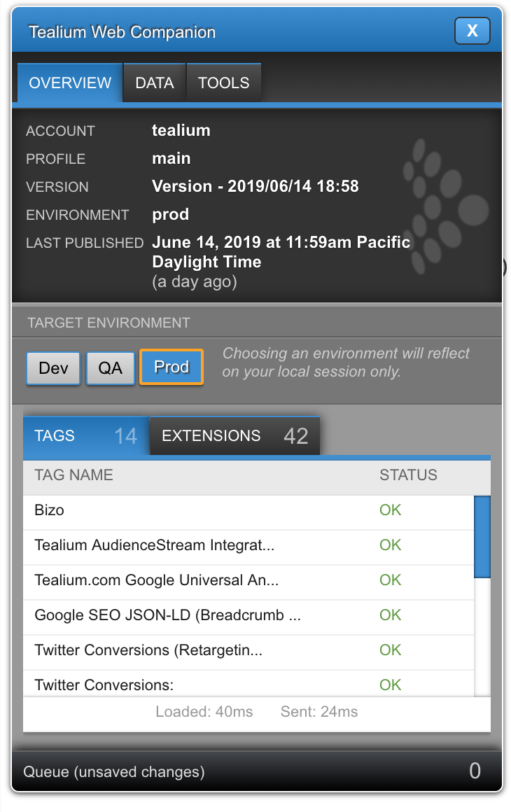This screenshot has height=812, width=511.
Task: Click the last published date text
Action: point(281,252)
